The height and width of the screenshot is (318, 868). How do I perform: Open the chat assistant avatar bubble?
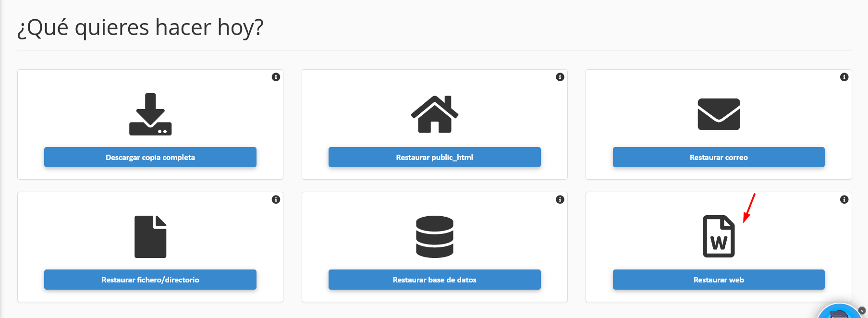click(839, 312)
